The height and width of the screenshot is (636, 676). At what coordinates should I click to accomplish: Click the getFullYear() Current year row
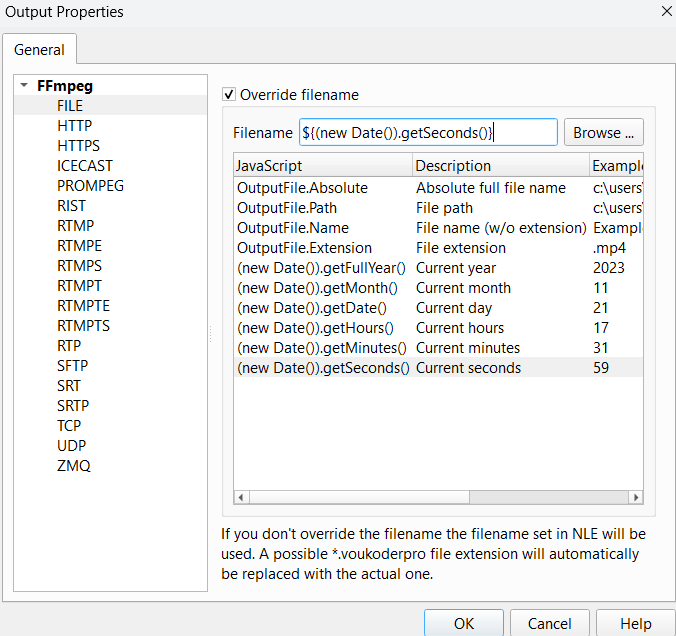click(x=321, y=268)
